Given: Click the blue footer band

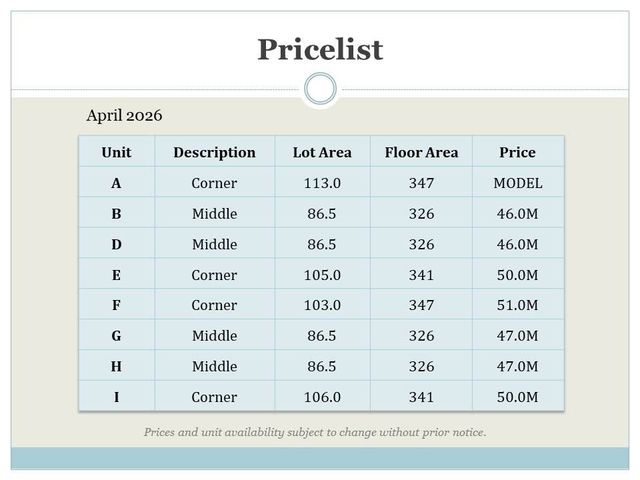Looking at the screenshot, I should coord(320,458).
